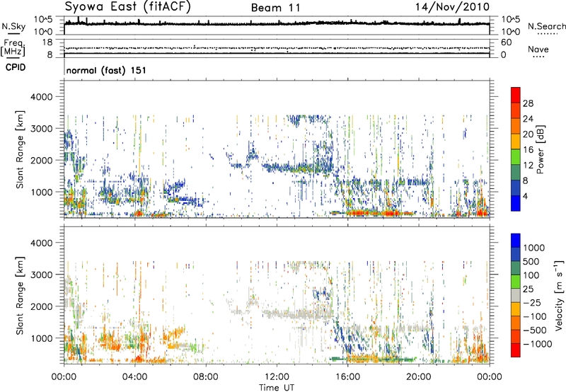Select the '04:00' time tick label
The width and height of the screenshot is (566, 392).
click(x=134, y=377)
